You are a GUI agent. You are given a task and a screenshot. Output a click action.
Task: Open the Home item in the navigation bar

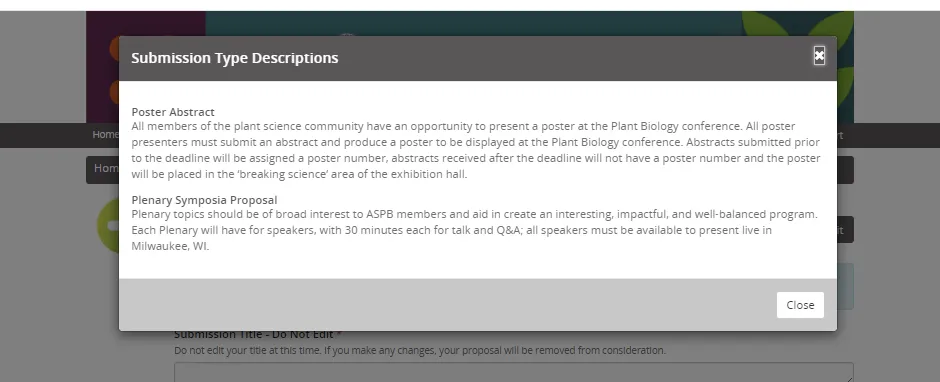[x=105, y=135]
